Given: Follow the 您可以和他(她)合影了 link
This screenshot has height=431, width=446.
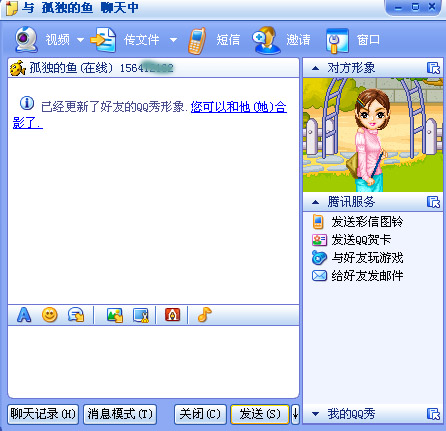Looking at the screenshot, I should [x=150, y=115].
